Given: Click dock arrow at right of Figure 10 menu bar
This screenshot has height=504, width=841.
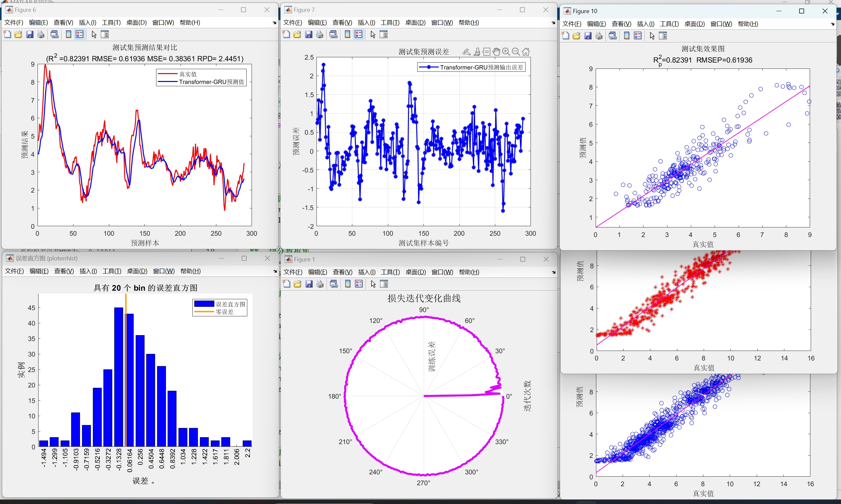Looking at the screenshot, I should point(832,24).
